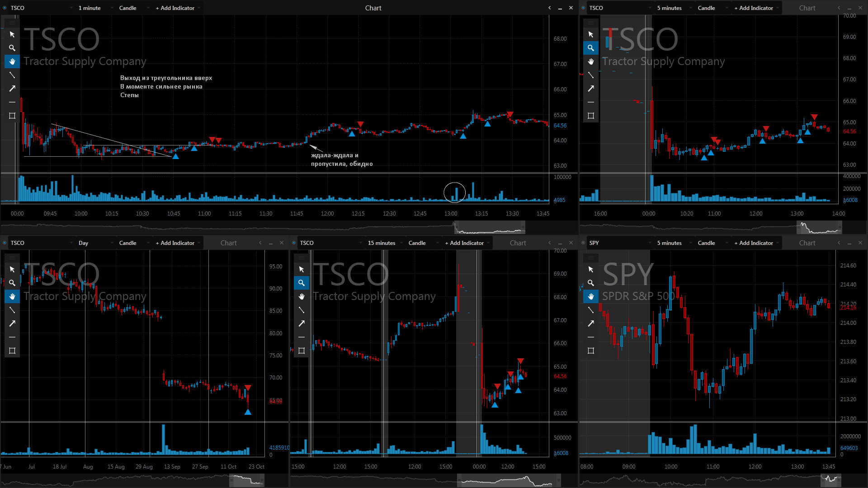Select zoom magnifier in TSCO Day chart

pyautogui.click(x=12, y=283)
